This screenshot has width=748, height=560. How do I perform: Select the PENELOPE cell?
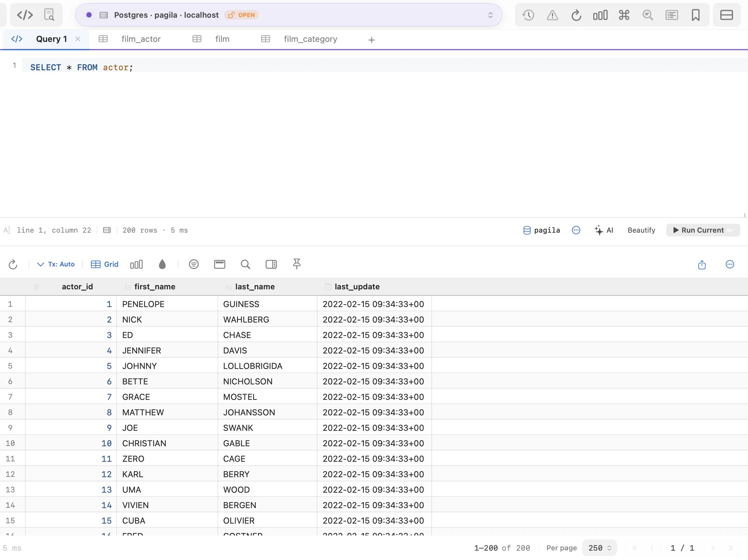(x=167, y=304)
